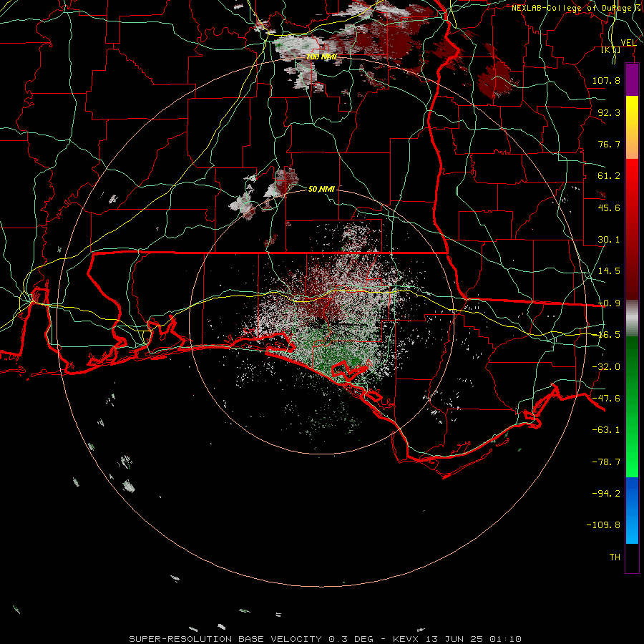Click the 100 NMI range ring label

click(x=321, y=57)
